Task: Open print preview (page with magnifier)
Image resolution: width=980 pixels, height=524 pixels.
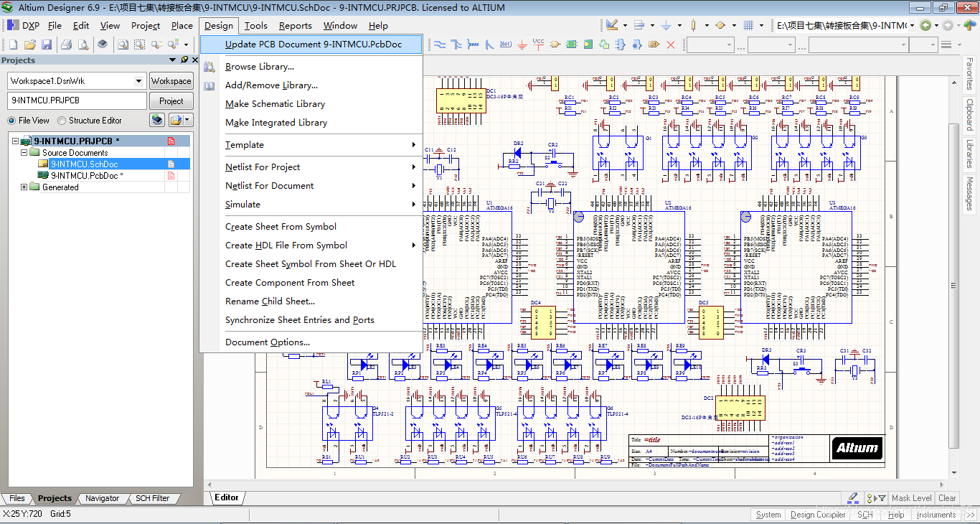Action: (83, 45)
